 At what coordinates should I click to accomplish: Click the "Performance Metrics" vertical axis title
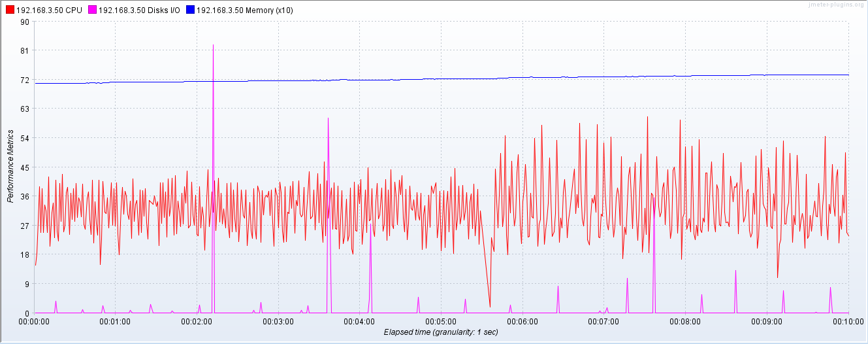point(10,167)
